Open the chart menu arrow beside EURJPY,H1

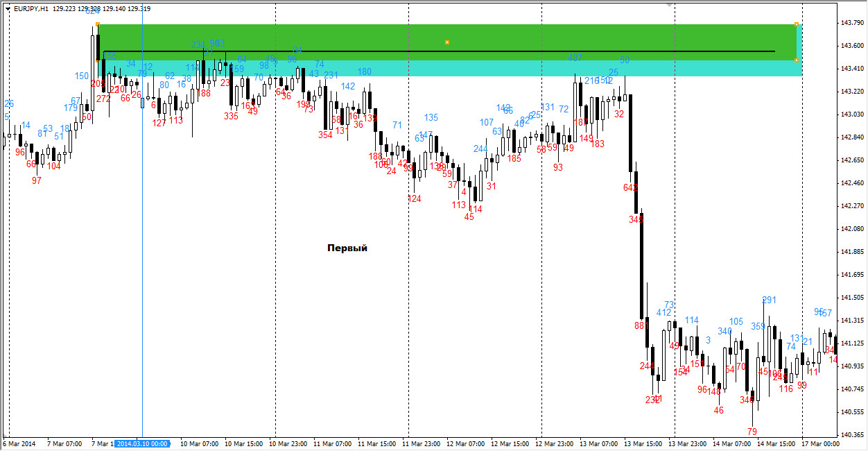click(8, 9)
